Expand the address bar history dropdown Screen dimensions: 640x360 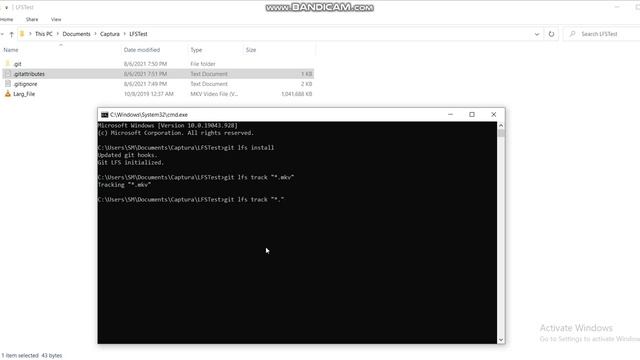[537, 34]
